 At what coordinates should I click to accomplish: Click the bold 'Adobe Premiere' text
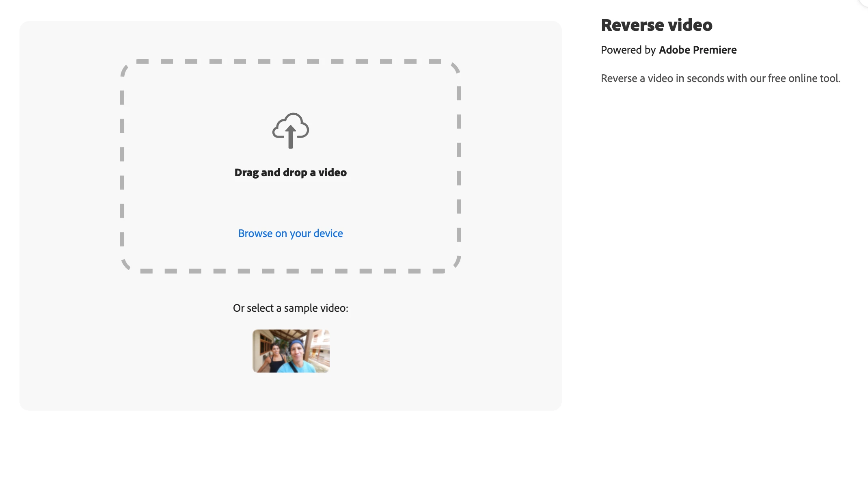(x=697, y=50)
